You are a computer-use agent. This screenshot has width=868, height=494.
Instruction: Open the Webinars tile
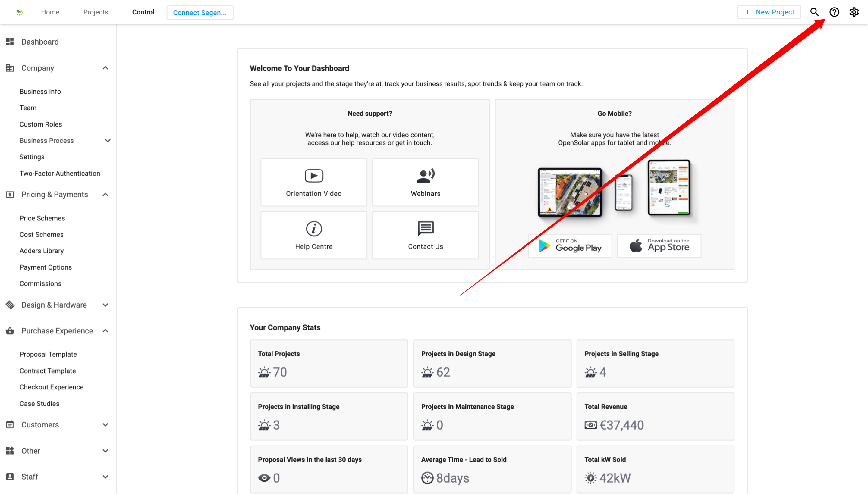pyautogui.click(x=425, y=183)
